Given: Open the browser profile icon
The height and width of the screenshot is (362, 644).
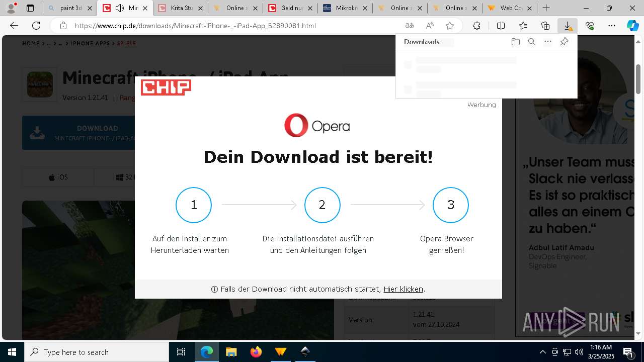Looking at the screenshot, I should (x=11, y=8).
